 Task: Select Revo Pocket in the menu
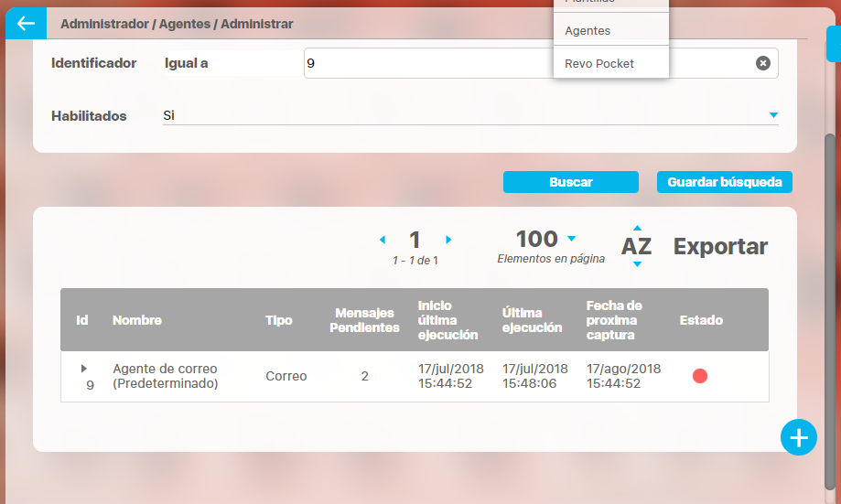[x=611, y=63]
